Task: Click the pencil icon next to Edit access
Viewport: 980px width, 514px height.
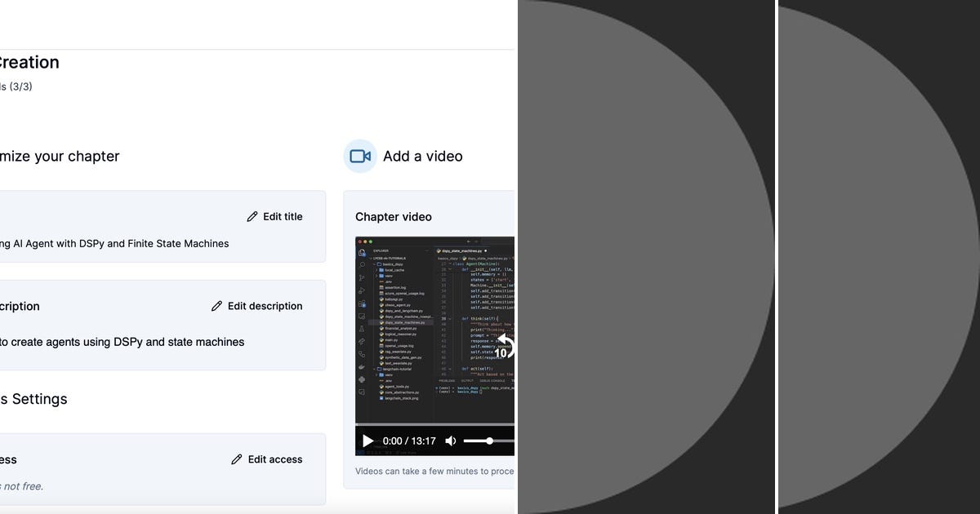Action: (237, 459)
